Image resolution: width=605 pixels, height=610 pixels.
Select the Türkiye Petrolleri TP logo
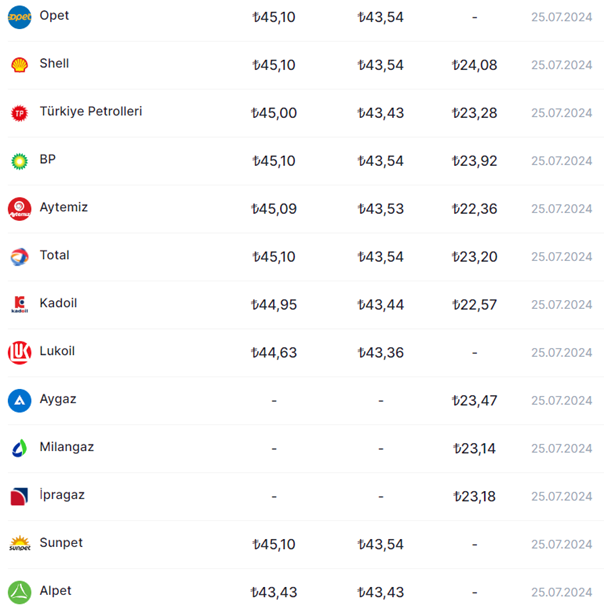coord(19,113)
